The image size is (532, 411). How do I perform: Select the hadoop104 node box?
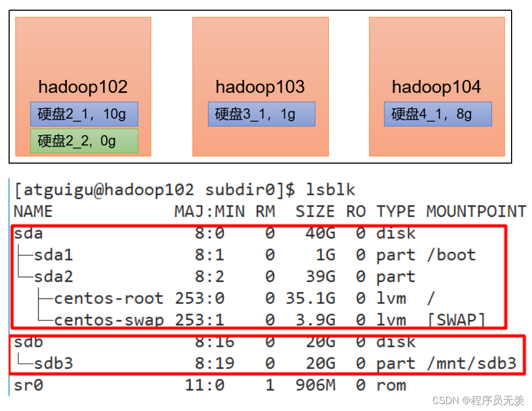[x=436, y=59]
